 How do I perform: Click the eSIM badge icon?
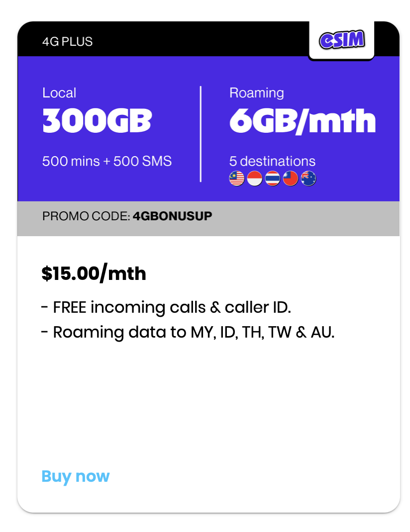pos(341,40)
